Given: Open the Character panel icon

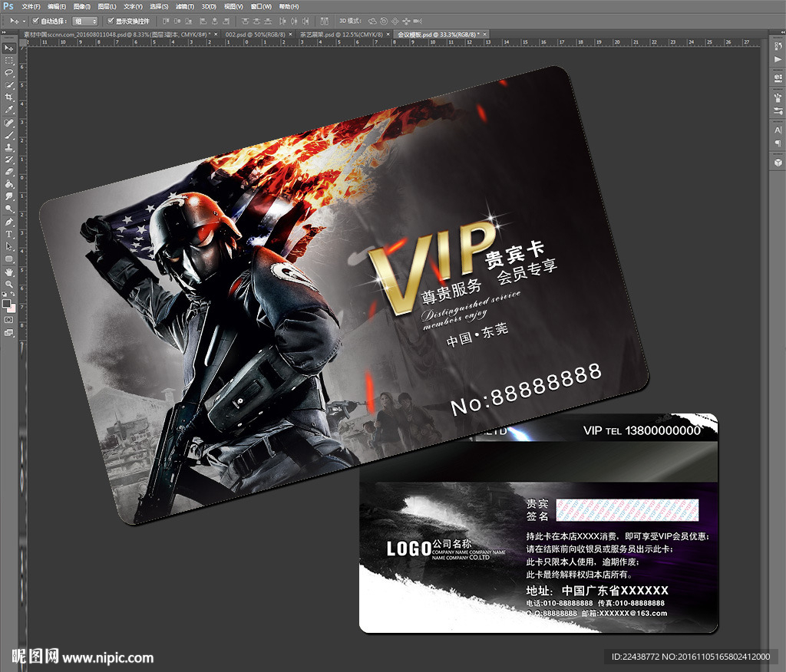Looking at the screenshot, I should pos(778,130).
